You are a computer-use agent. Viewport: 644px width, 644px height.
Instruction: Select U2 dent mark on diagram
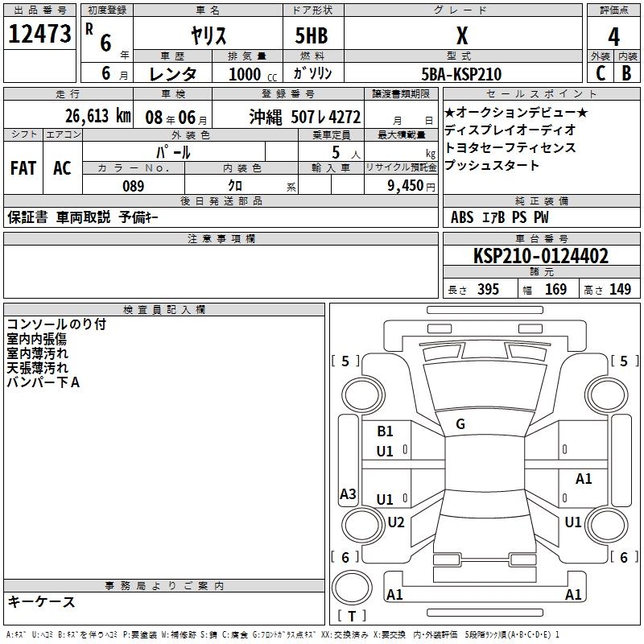pos(396,522)
